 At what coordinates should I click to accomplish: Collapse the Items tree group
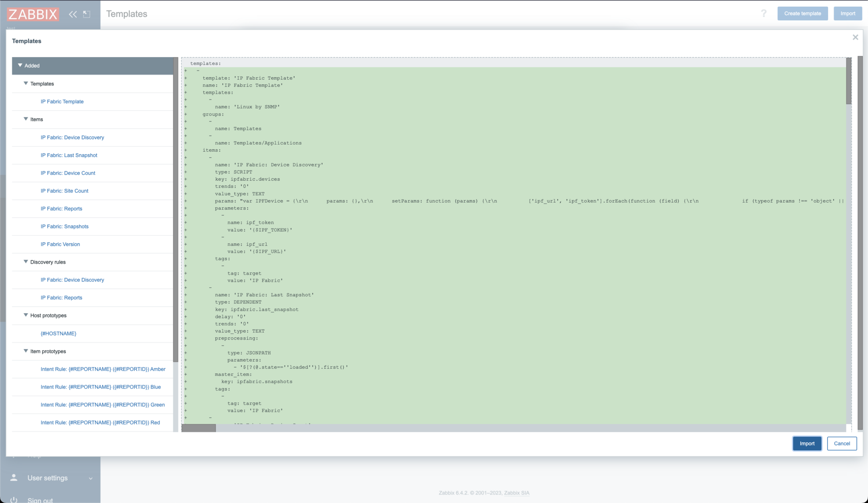[x=26, y=119]
